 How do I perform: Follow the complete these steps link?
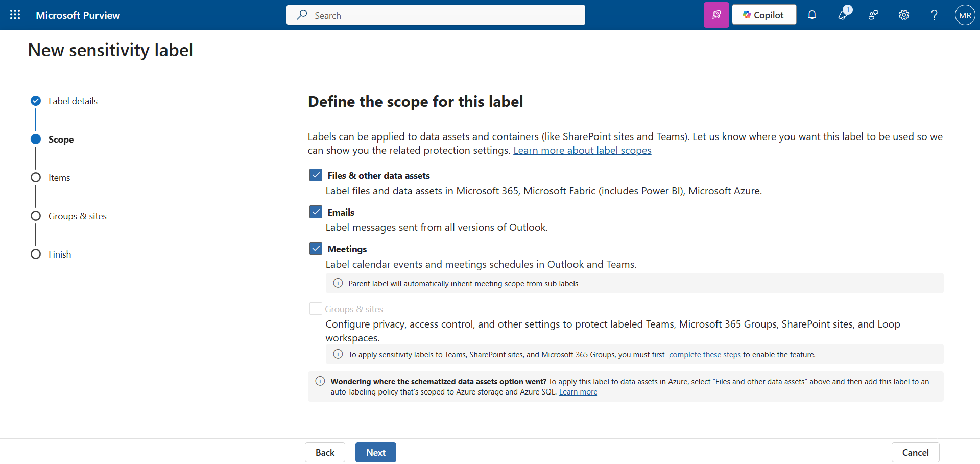[x=705, y=354]
